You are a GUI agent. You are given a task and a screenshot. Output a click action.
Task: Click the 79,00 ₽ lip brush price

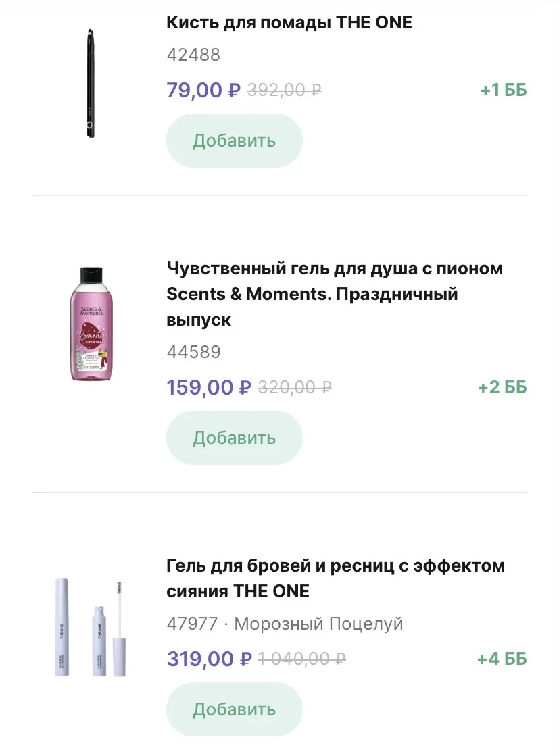[203, 90]
